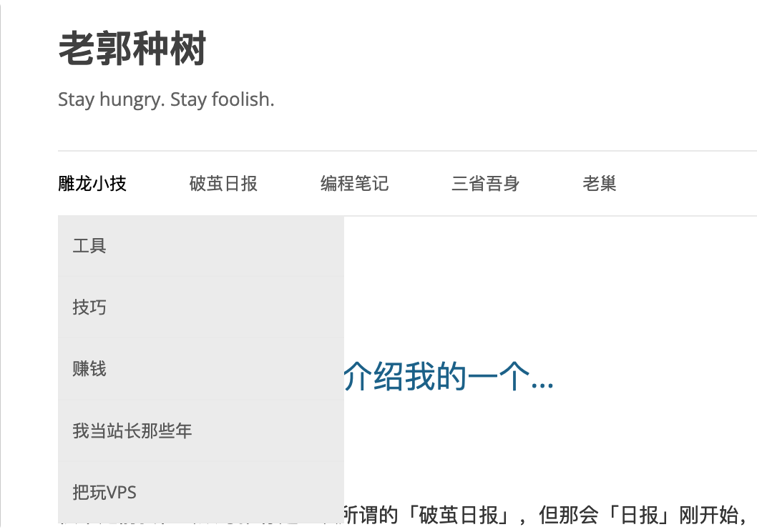Click the 但那会 text in the article excerpt

pyautogui.click(x=569, y=515)
